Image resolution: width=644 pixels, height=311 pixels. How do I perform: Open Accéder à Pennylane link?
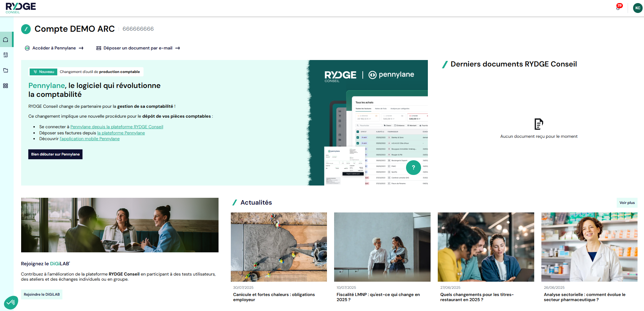54,48
